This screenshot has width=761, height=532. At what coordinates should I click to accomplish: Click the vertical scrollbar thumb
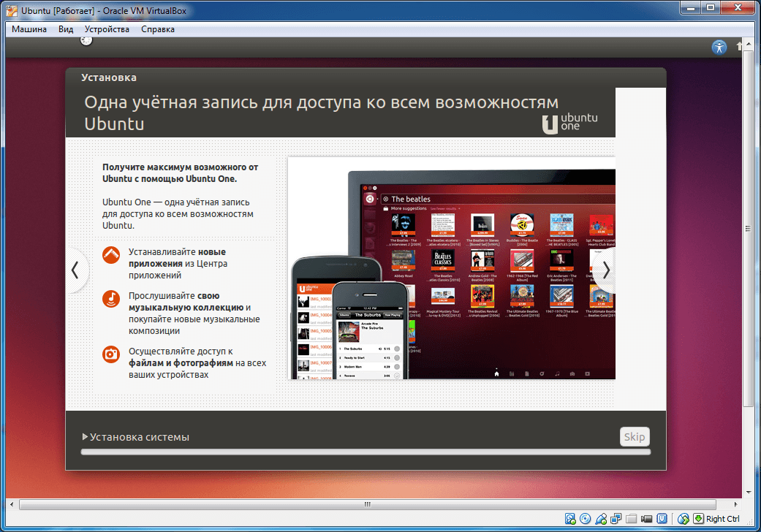click(x=748, y=229)
